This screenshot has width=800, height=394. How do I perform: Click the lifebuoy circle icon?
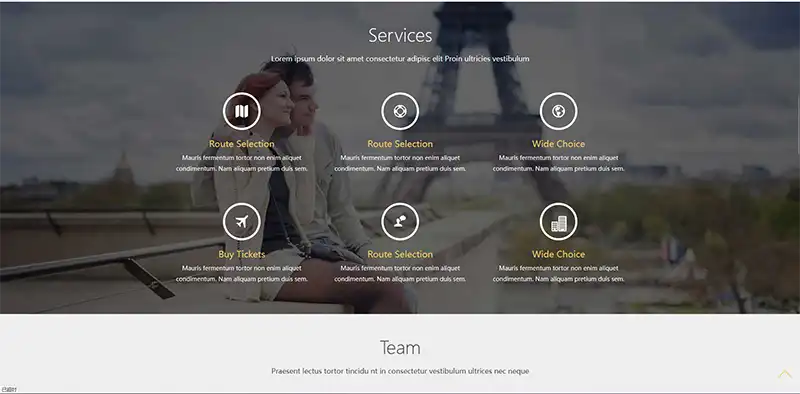pyautogui.click(x=400, y=111)
